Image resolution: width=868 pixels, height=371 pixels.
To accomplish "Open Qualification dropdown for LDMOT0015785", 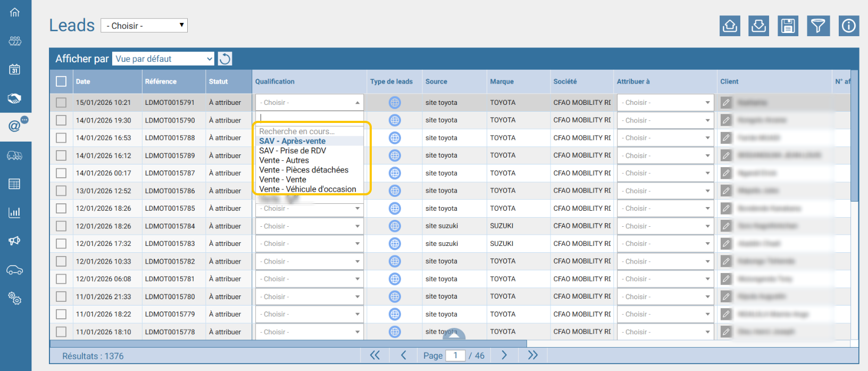I will coord(310,209).
